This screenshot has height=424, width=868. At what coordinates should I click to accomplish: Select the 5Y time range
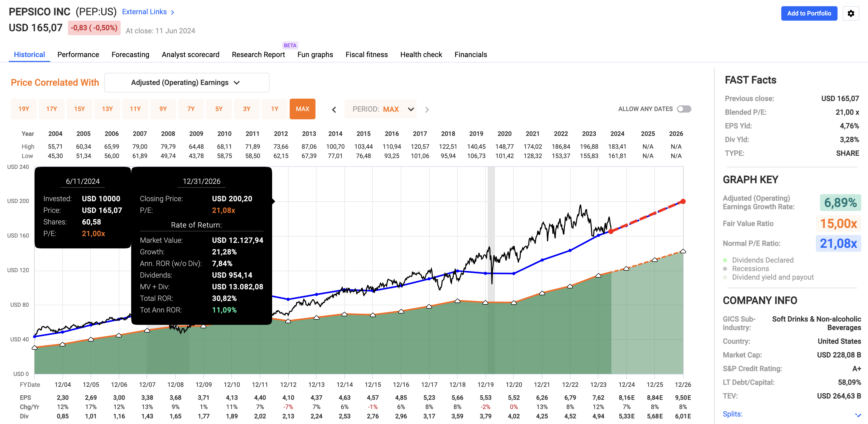(x=219, y=109)
